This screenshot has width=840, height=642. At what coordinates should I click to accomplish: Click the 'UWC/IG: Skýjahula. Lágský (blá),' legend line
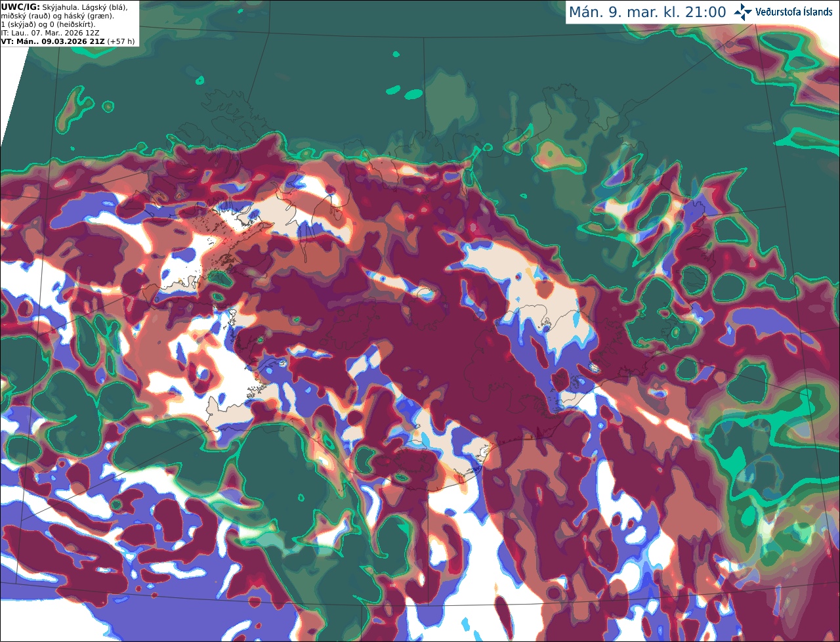[64, 7]
